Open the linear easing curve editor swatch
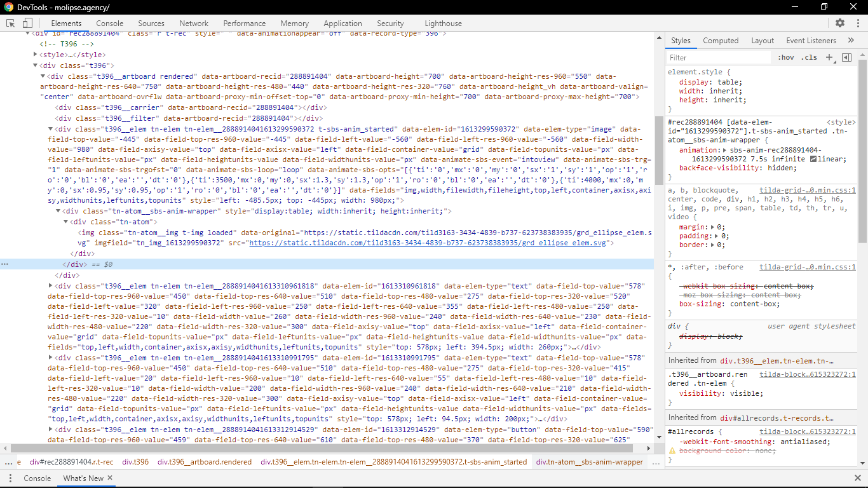This screenshot has height=488, width=868. (x=813, y=159)
